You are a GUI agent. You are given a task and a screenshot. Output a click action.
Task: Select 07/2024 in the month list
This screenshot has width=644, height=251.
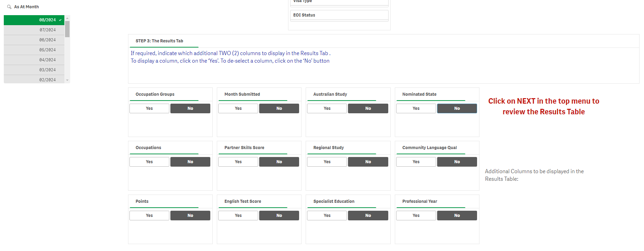coord(34,30)
